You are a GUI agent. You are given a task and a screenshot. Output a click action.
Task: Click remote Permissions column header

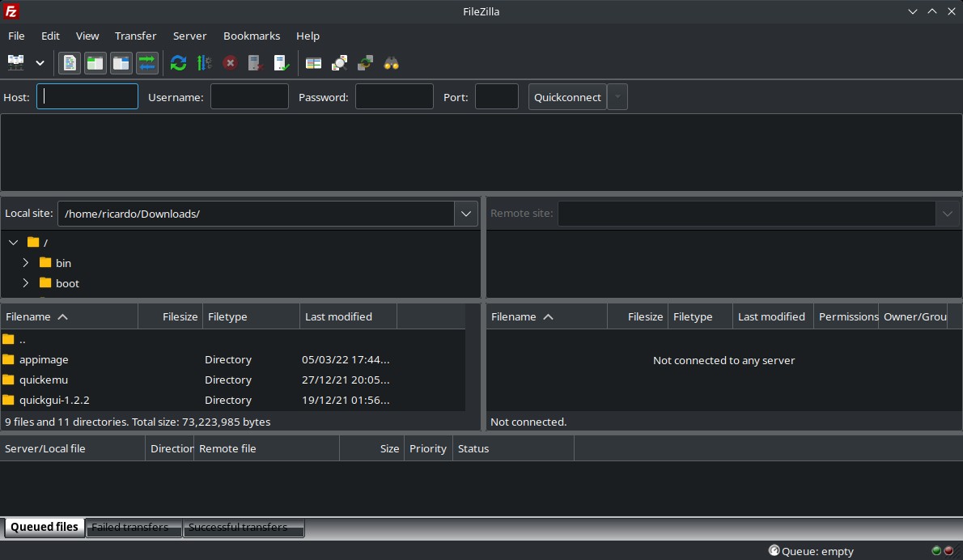[846, 317]
